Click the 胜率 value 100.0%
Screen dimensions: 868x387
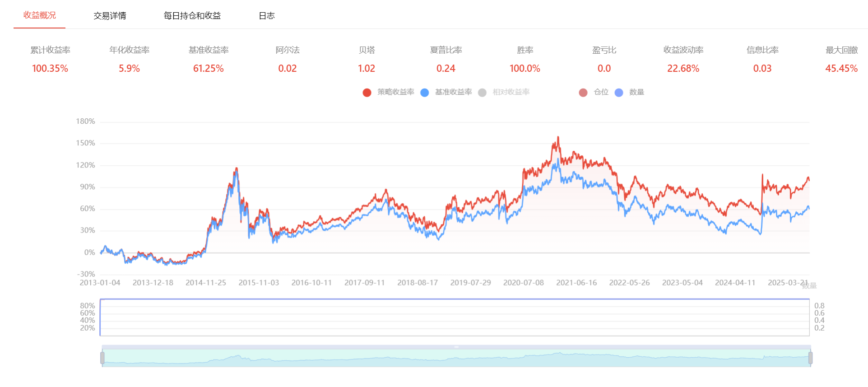525,69
